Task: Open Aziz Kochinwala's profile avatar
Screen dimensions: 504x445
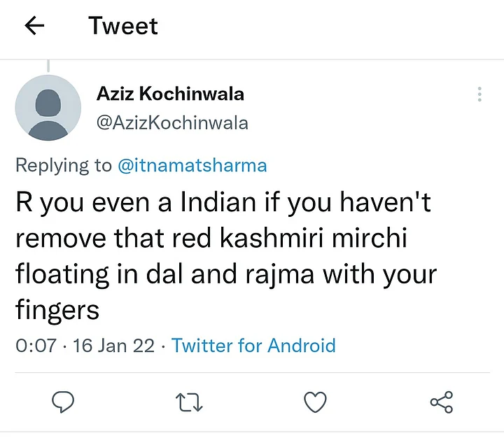Action: click(x=48, y=108)
